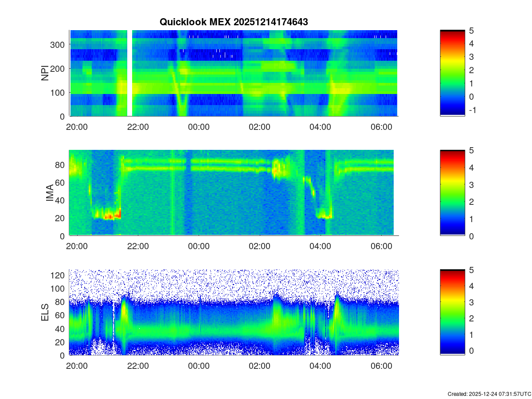Click the Created timestamp text
The height and width of the screenshot is (399, 532).
click(489, 394)
